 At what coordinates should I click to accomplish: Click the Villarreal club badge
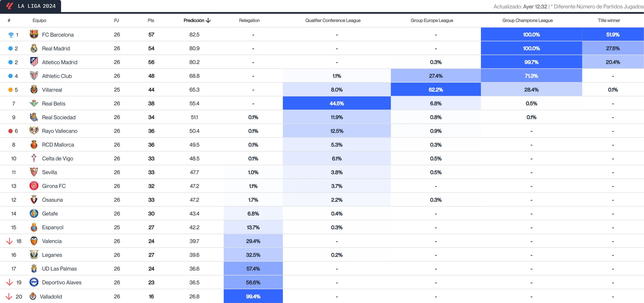coord(34,90)
